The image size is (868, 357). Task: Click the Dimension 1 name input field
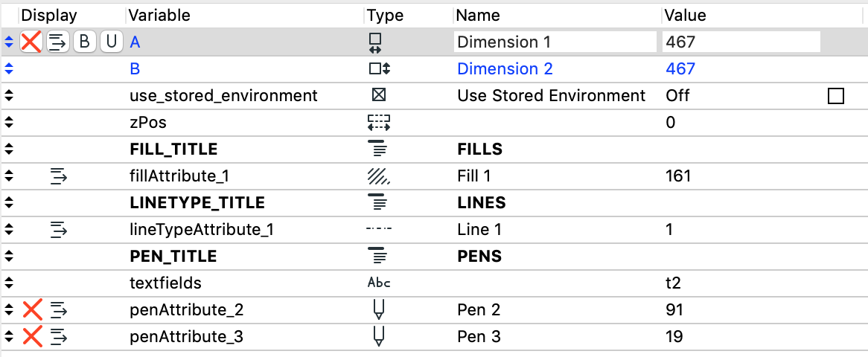555,42
